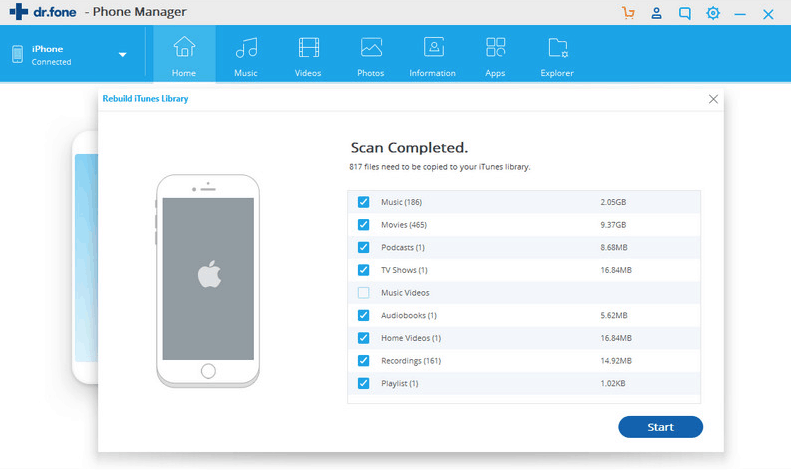Screen dimensions: 791x470
Task: Click the 'Movies (465)' label
Action: tap(404, 224)
